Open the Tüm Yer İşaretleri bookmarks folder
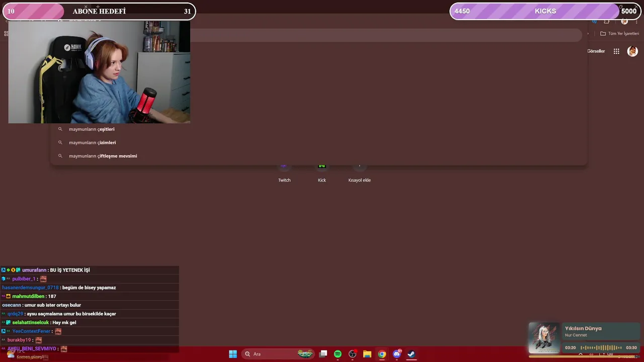This screenshot has width=644, height=362. tap(619, 34)
